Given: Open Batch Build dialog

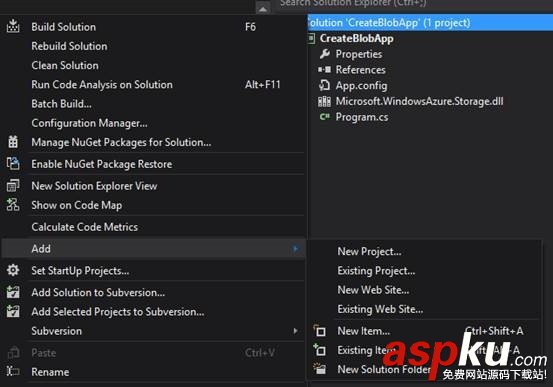Looking at the screenshot, I should [x=153, y=103].
